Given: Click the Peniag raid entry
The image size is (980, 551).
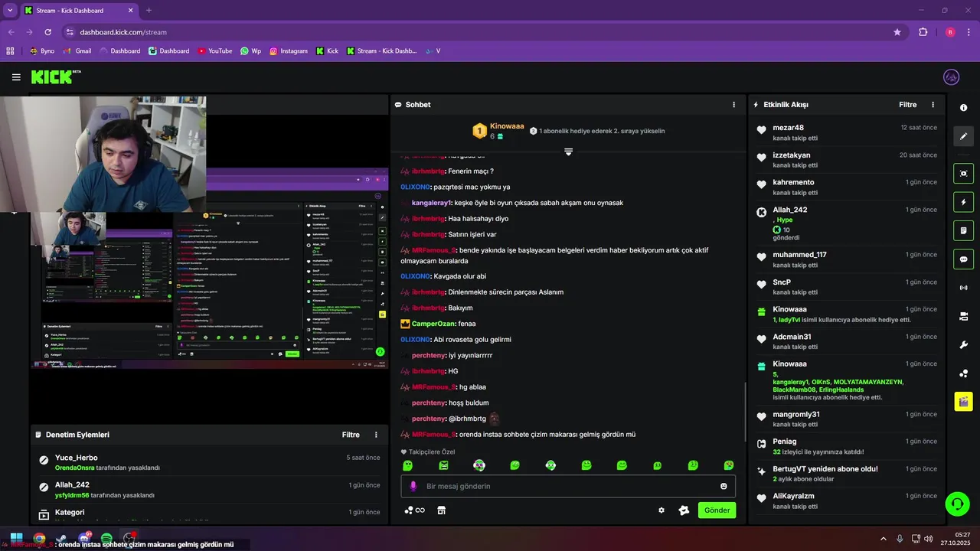Looking at the screenshot, I should pos(846,446).
